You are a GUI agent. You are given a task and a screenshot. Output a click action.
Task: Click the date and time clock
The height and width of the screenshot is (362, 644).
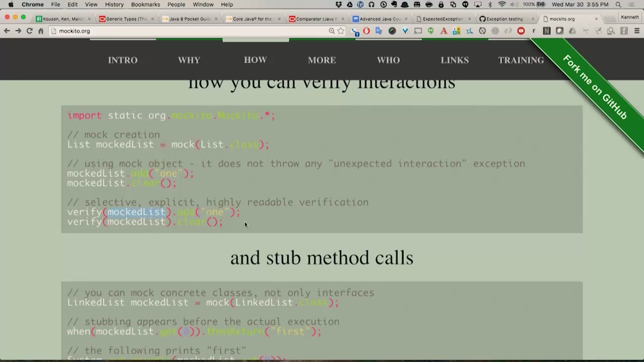(580, 5)
